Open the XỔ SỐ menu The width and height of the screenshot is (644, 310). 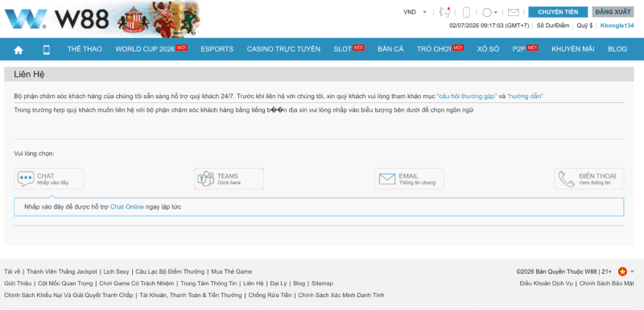(488, 49)
